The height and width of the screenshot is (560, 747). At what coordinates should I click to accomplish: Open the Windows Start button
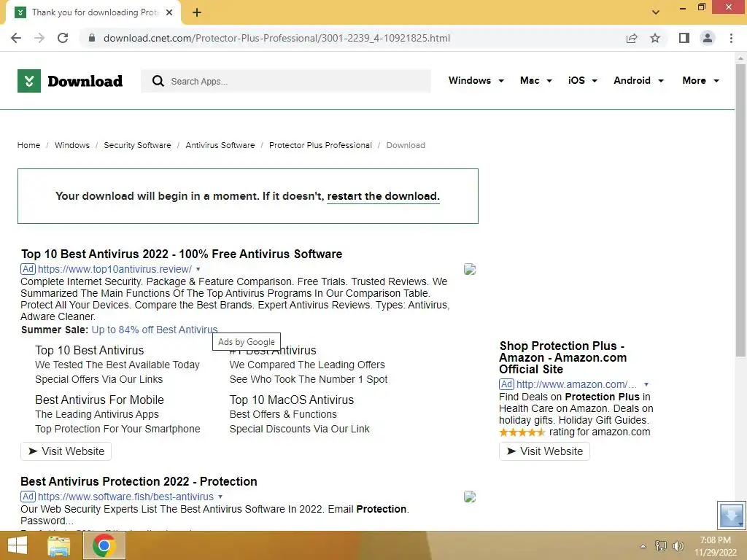[x=18, y=545]
